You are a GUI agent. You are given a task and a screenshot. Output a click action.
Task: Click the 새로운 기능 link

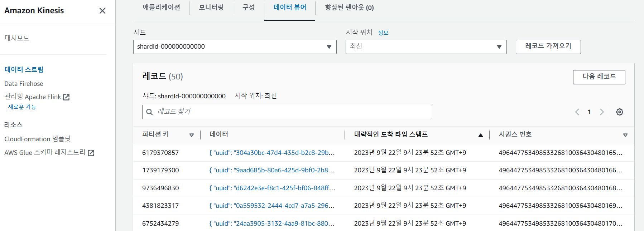(22, 107)
